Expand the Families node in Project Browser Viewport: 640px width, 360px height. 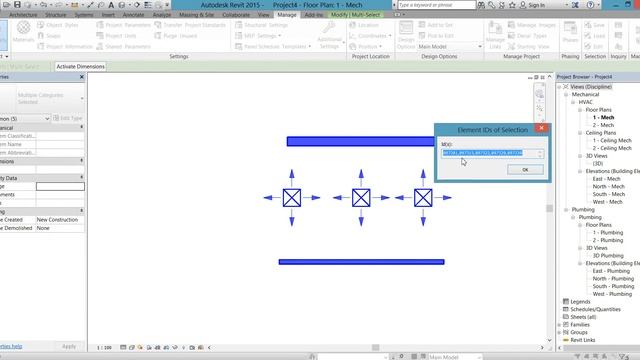[x=560, y=324]
